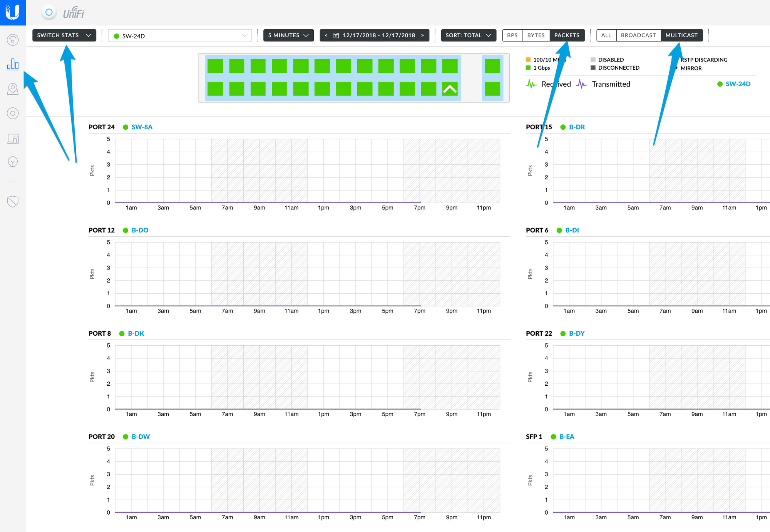770x532 pixels.
Task: Toggle the Transmitted purple waveform legend icon
Action: (582, 84)
